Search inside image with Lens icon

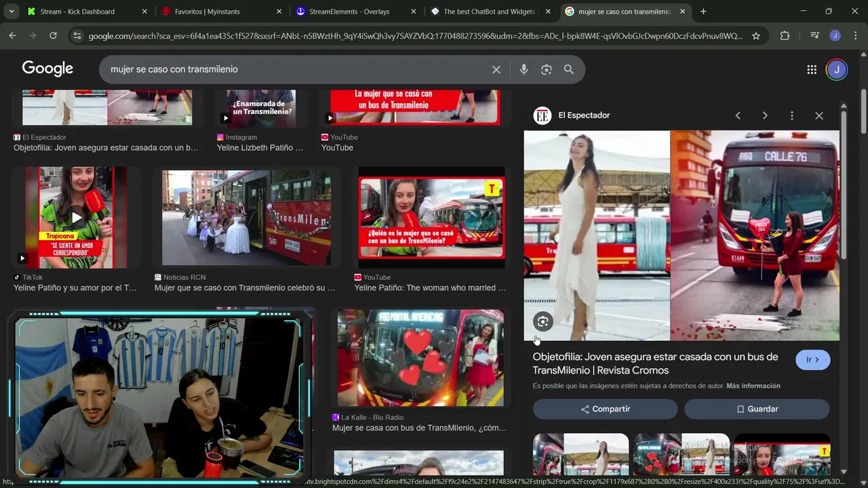pos(542,322)
